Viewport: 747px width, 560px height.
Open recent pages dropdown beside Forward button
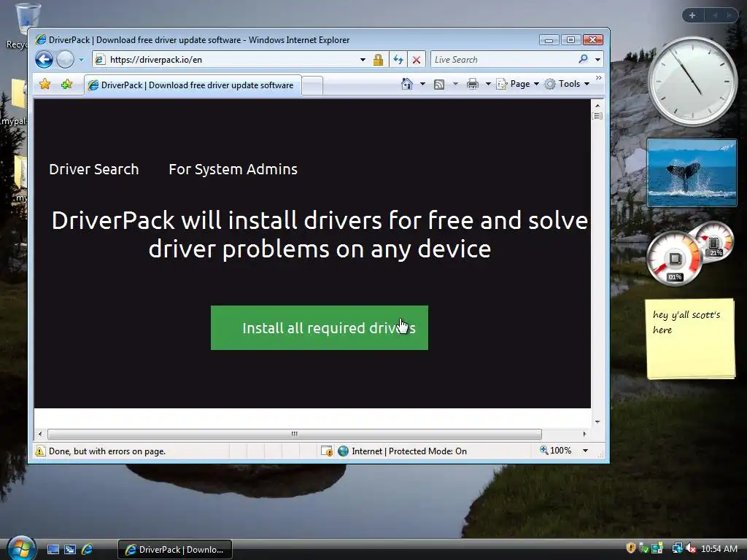tap(82, 60)
